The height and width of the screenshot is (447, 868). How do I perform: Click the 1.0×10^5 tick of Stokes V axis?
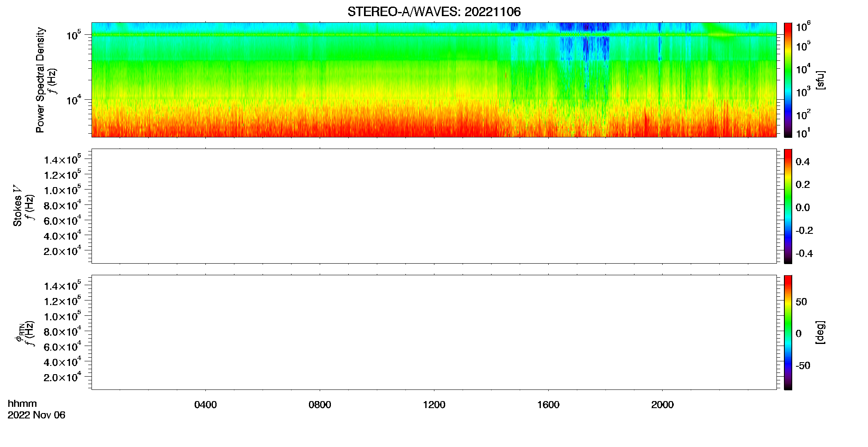point(63,190)
